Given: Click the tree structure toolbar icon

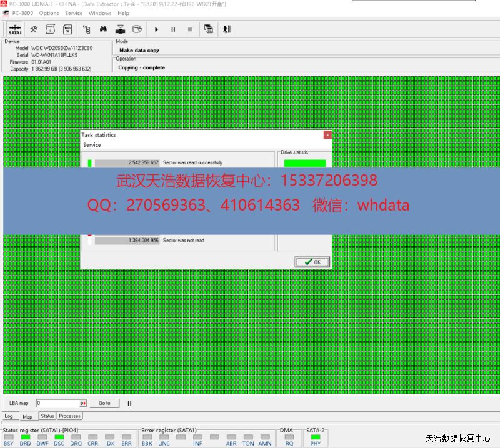Looking at the screenshot, I should coord(87,29).
